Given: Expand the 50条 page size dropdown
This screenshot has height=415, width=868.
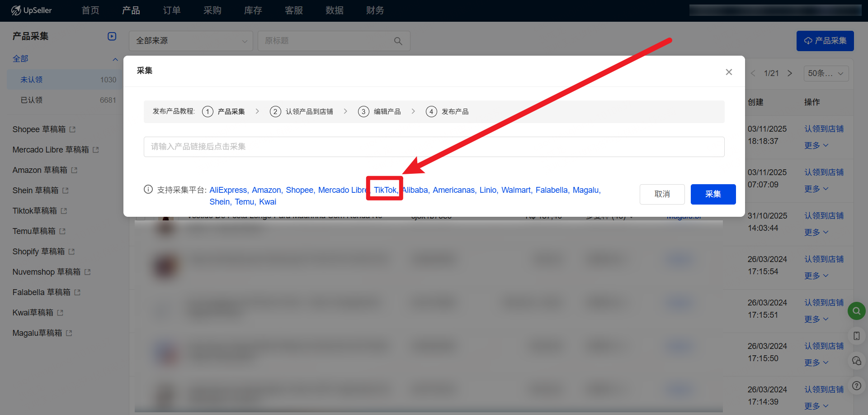Looking at the screenshot, I should (x=826, y=73).
